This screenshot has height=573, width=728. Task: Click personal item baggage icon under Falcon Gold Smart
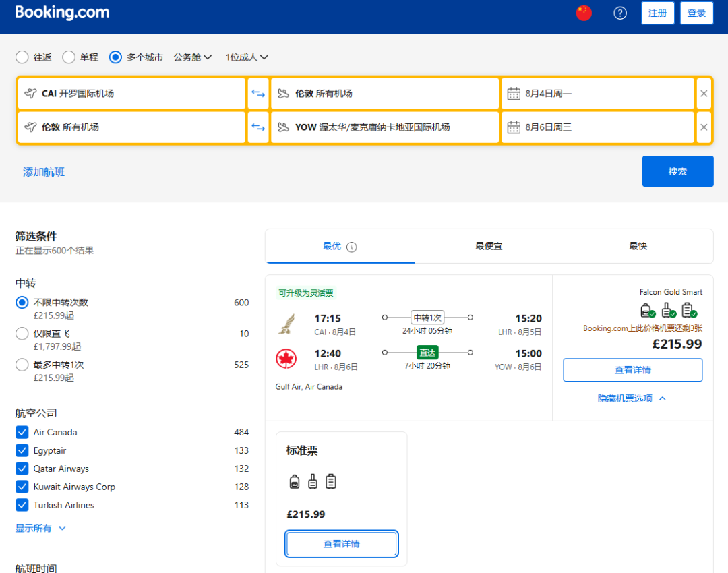coord(647,310)
